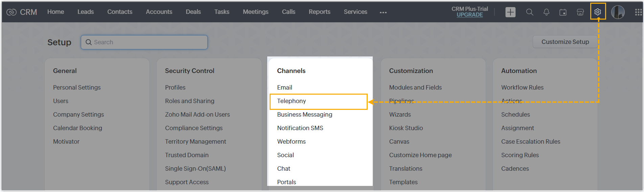Open Workflow Rules under Automation
The image size is (644, 192).
pos(522,88)
